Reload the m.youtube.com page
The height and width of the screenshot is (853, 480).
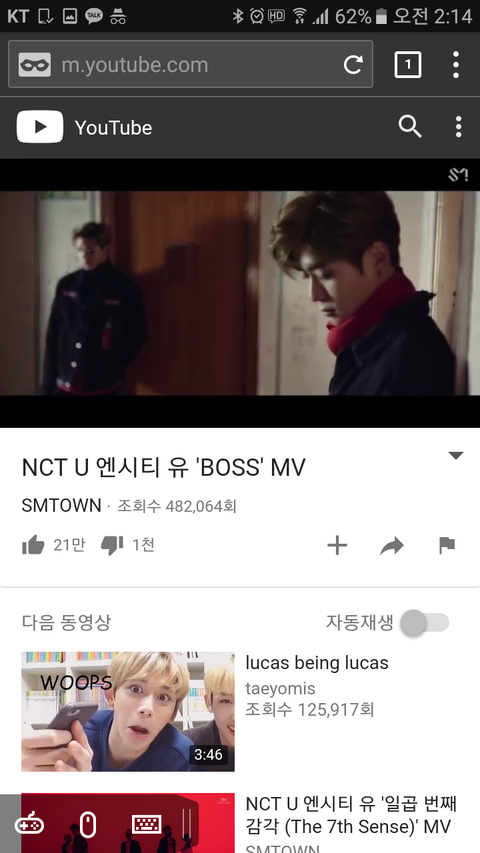point(353,65)
